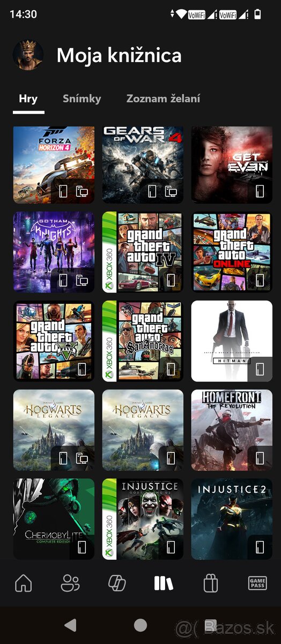Image resolution: width=281 pixels, height=644 pixels.
Task: Open the Hitman game tile
Action: click(x=232, y=341)
